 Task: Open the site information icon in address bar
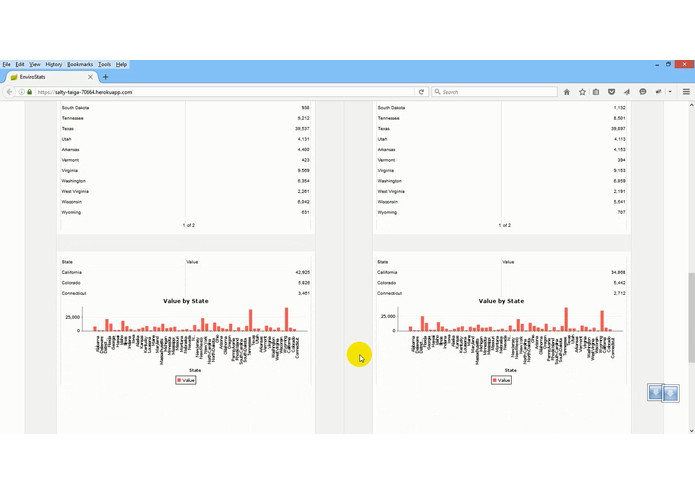tap(21, 92)
